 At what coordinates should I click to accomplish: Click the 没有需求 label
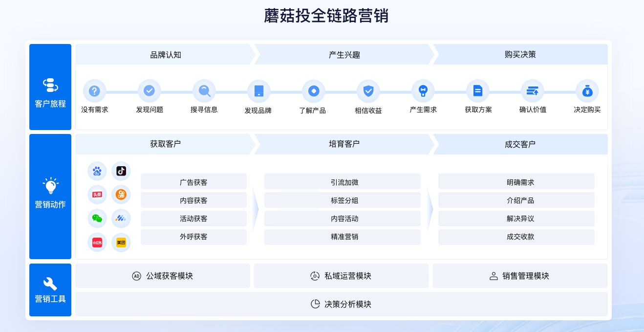(95, 110)
